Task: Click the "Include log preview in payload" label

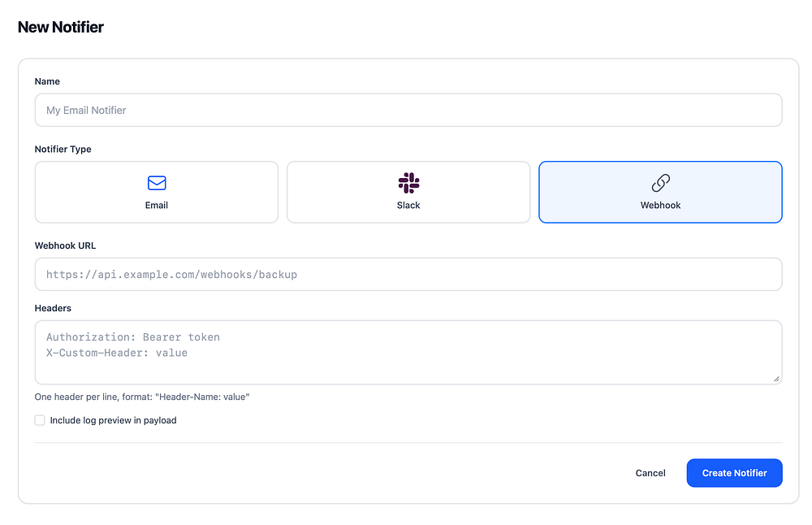Action: click(113, 420)
